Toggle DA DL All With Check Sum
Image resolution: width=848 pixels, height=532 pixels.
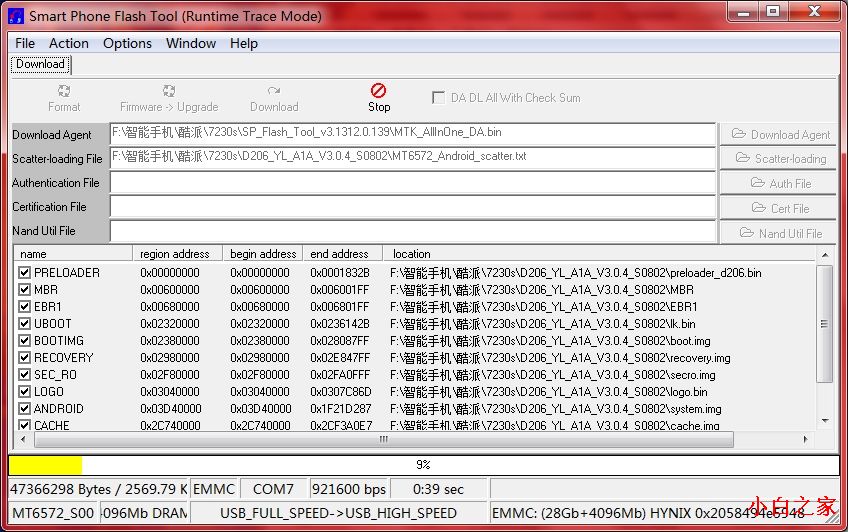click(438, 98)
